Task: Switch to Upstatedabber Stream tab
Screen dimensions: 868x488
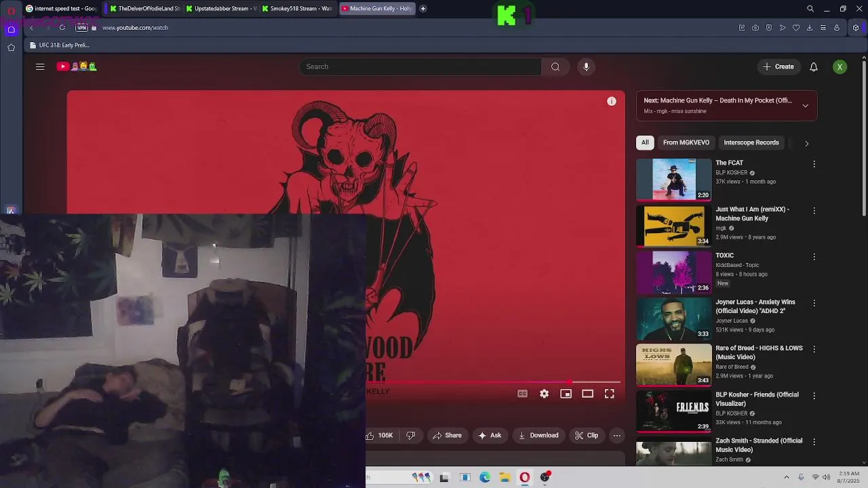Action: tap(220, 9)
